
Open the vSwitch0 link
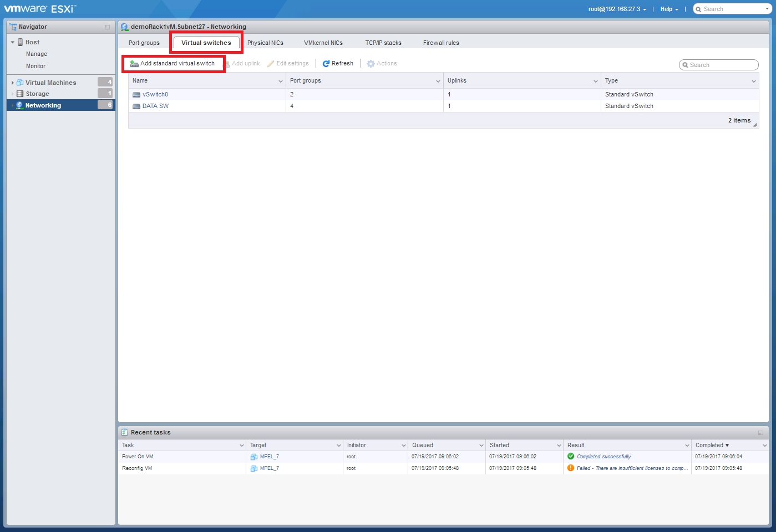[x=155, y=95]
